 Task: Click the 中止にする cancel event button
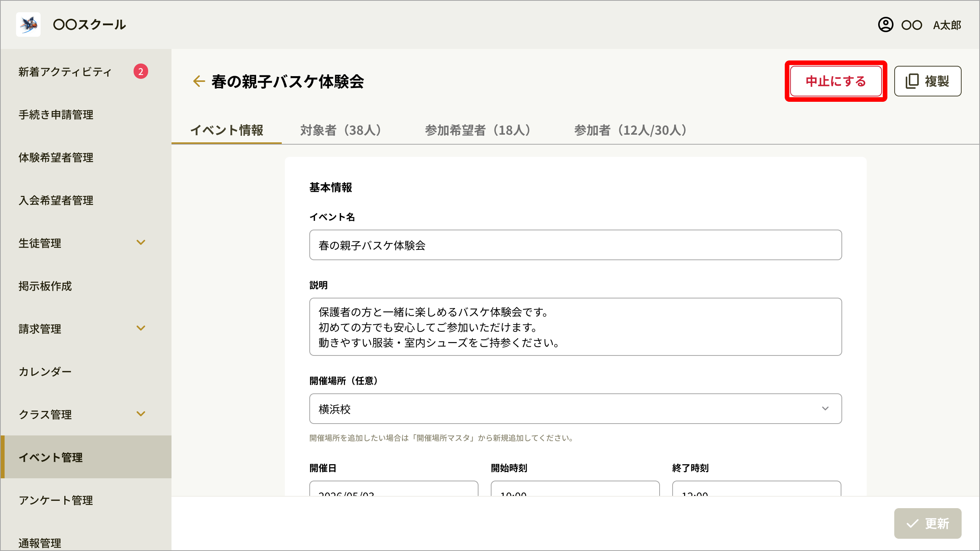click(836, 81)
